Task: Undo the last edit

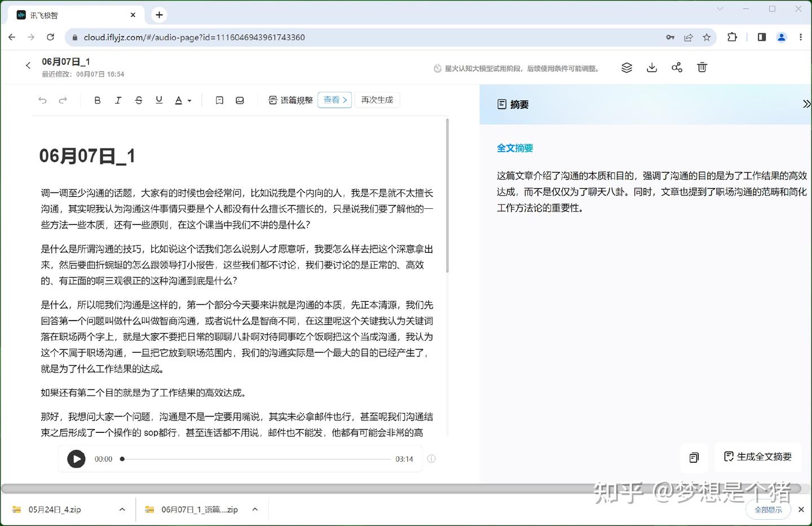Action: tap(42, 100)
